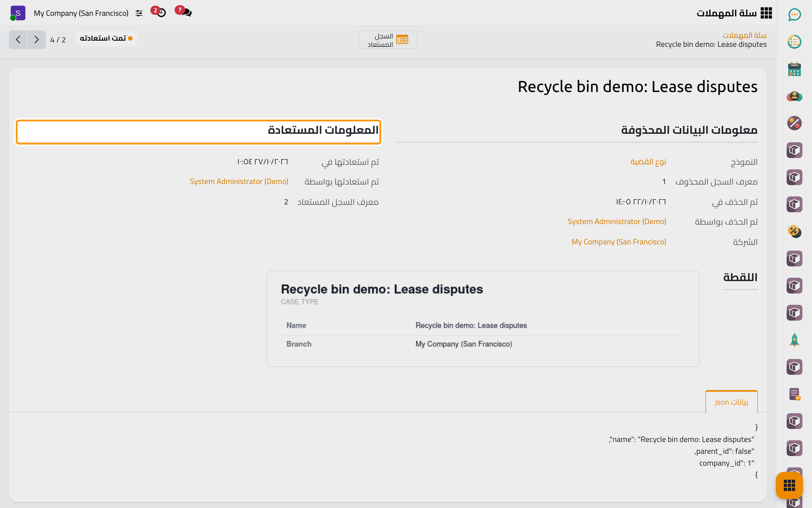Screen dimensions: 812x508
Task: Click the معرف السجل المستعاد value 2
Action: click(286, 202)
